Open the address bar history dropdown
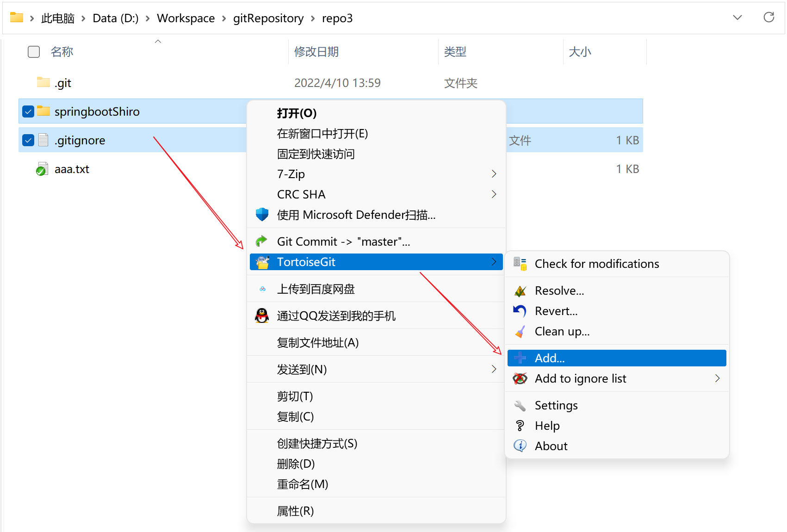787x532 pixels. (737, 18)
